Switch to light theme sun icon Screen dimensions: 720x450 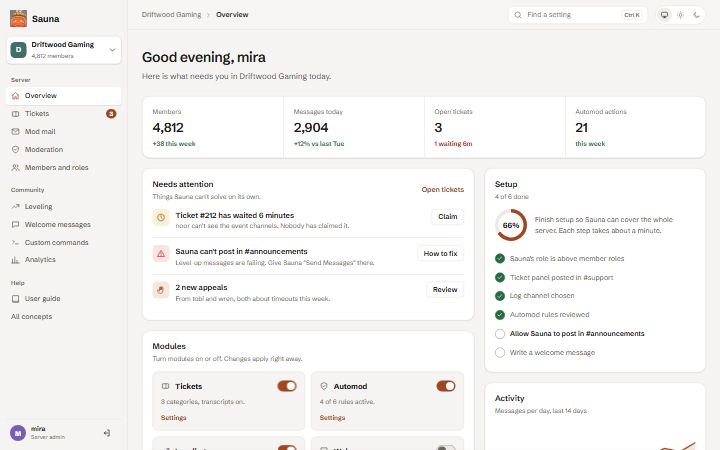pyautogui.click(x=681, y=15)
